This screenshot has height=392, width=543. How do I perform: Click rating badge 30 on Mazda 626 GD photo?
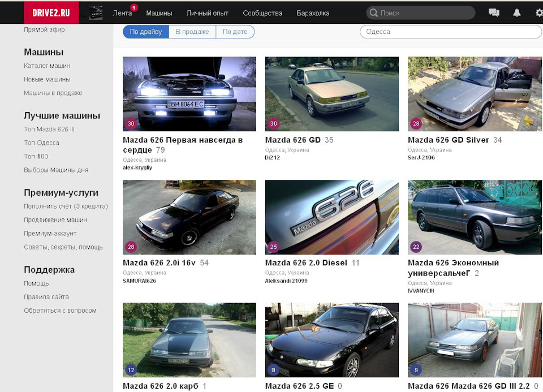pos(274,123)
